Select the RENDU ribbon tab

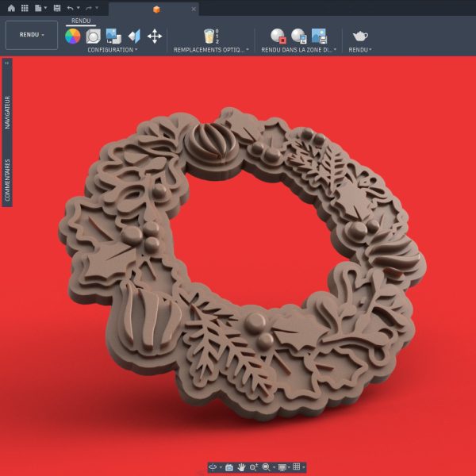(81, 21)
